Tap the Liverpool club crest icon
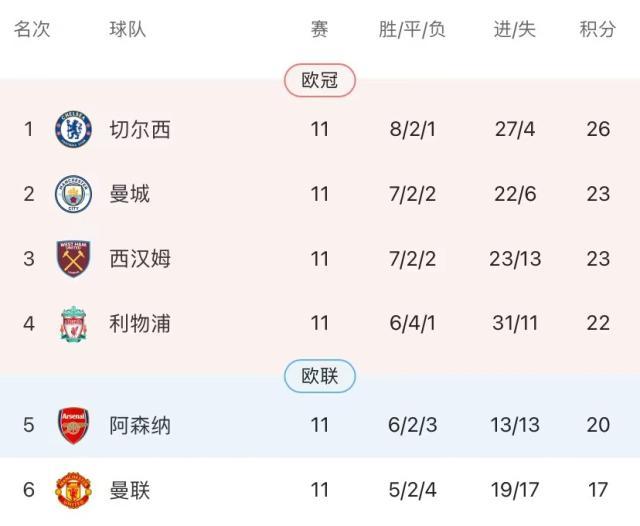640x526 pixels. [x=73, y=324]
